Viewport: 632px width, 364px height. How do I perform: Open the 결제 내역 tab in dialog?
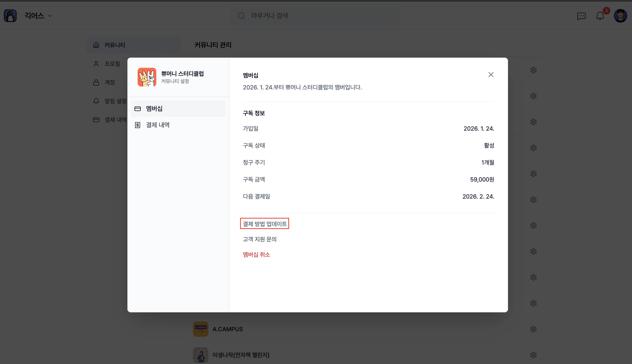[157, 125]
